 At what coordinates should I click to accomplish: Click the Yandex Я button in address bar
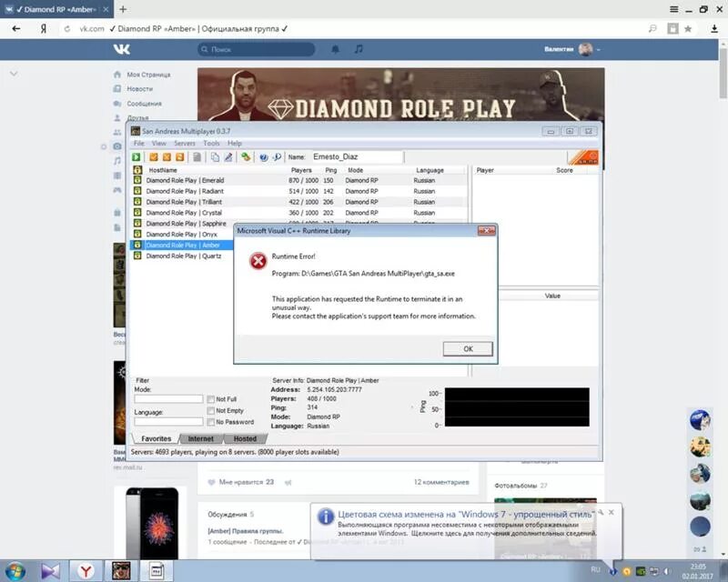(x=43, y=29)
